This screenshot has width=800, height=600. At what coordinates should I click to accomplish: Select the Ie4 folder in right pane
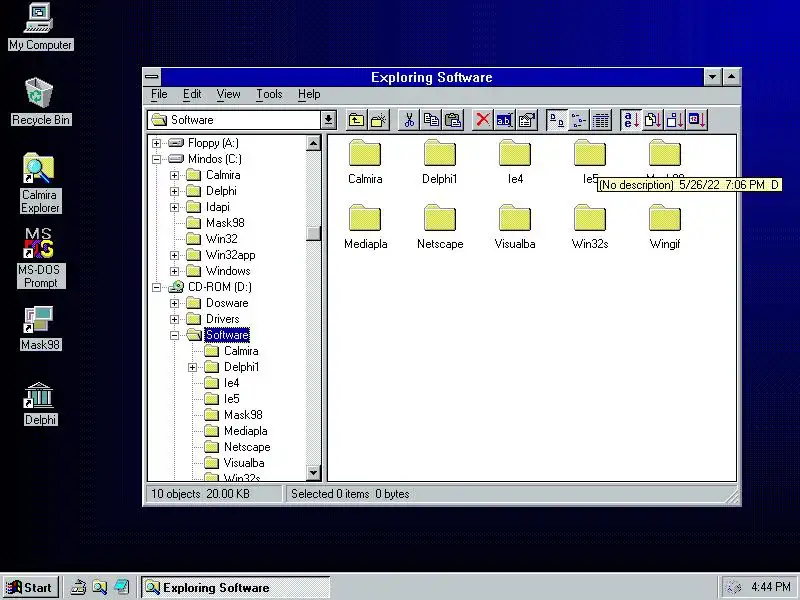click(x=515, y=162)
